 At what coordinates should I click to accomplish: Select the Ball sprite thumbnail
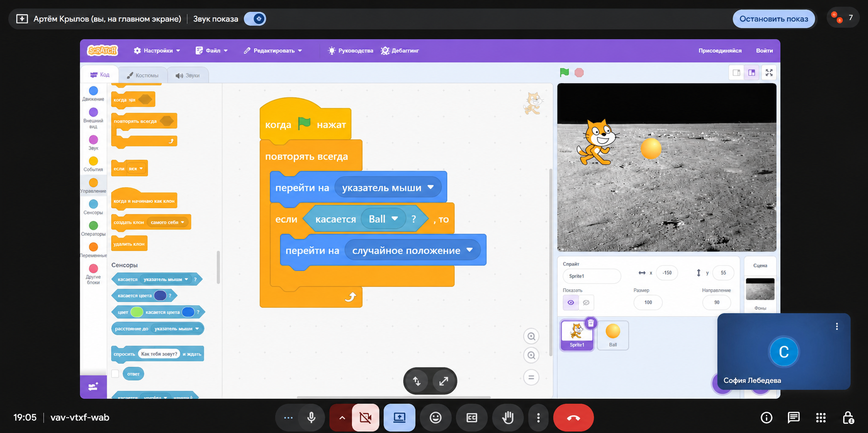[613, 335]
